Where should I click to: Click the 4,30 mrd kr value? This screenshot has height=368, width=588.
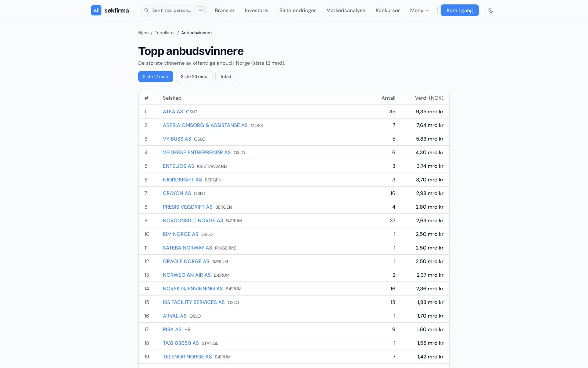coord(430,152)
